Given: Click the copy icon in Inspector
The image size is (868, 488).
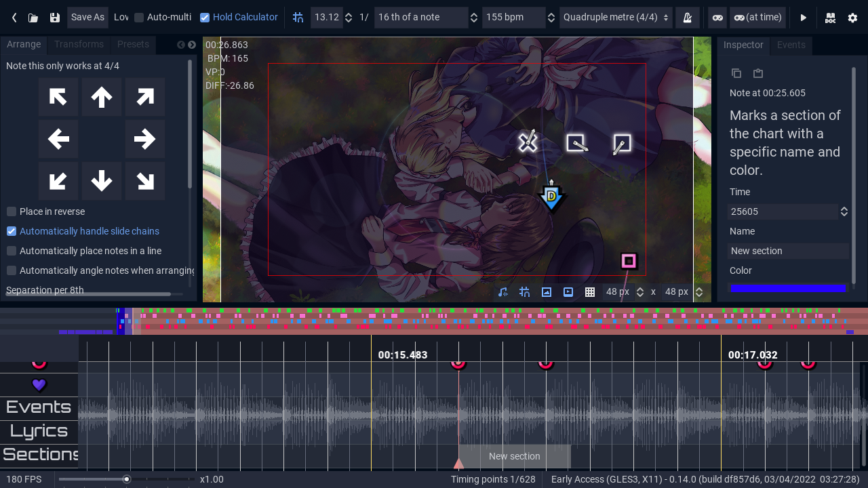Looking at the screenshot, I should (736, 73).
